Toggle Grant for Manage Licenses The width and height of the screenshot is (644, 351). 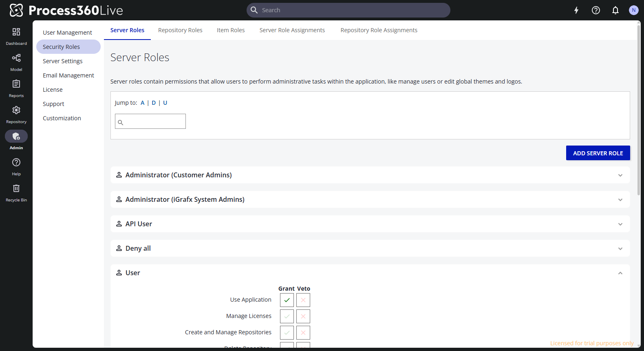coord(287,316)
